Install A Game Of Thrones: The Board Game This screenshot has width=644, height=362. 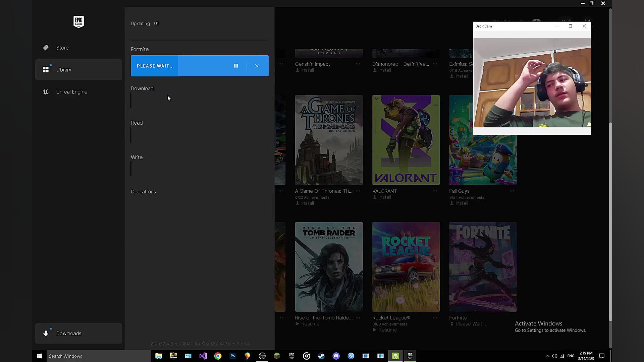[x=305, y=203]
